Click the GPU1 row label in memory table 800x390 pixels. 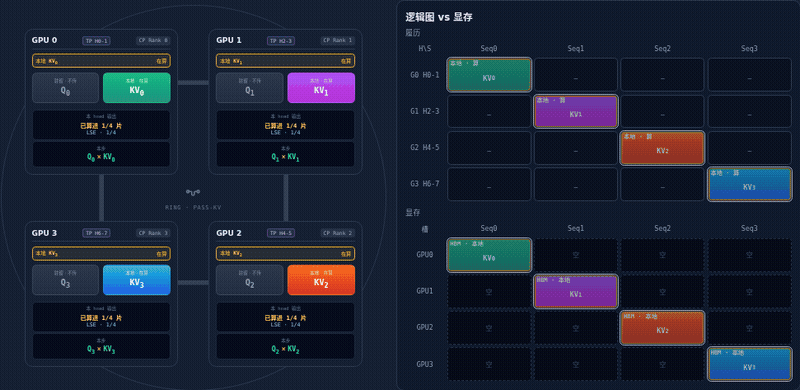tap(424, 291)
